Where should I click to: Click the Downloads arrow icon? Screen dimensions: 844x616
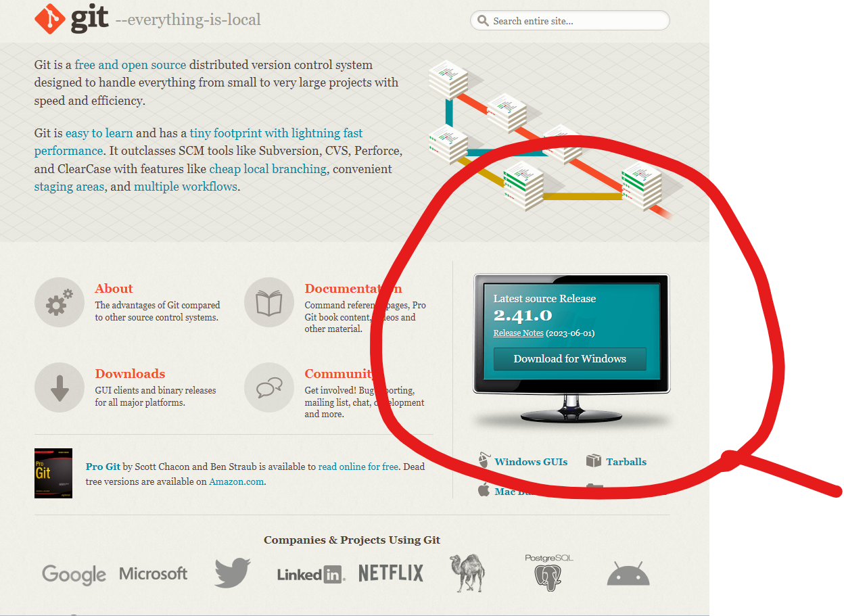pos(60,387)
